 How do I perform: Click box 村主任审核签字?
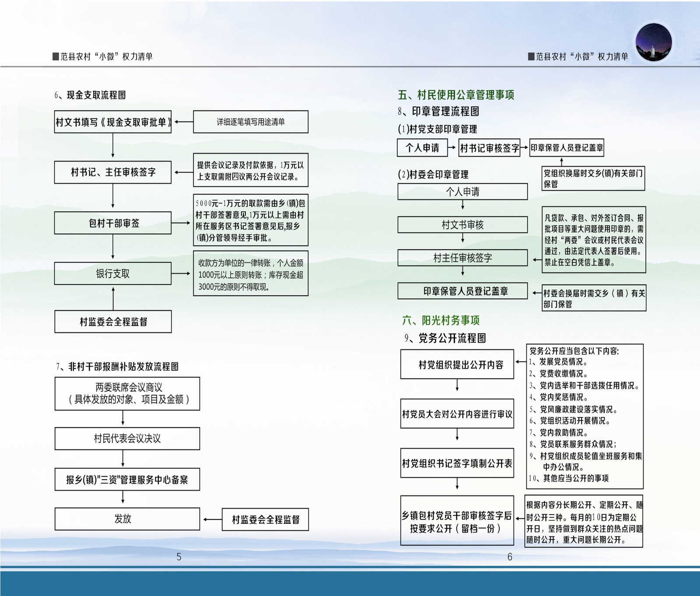[462, 258]
